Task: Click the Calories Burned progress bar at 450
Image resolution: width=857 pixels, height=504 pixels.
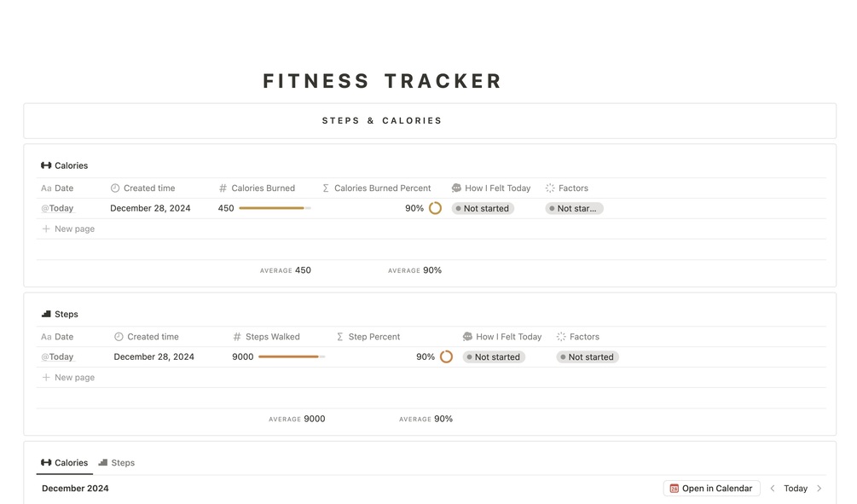Action: (x=275, y=208)
